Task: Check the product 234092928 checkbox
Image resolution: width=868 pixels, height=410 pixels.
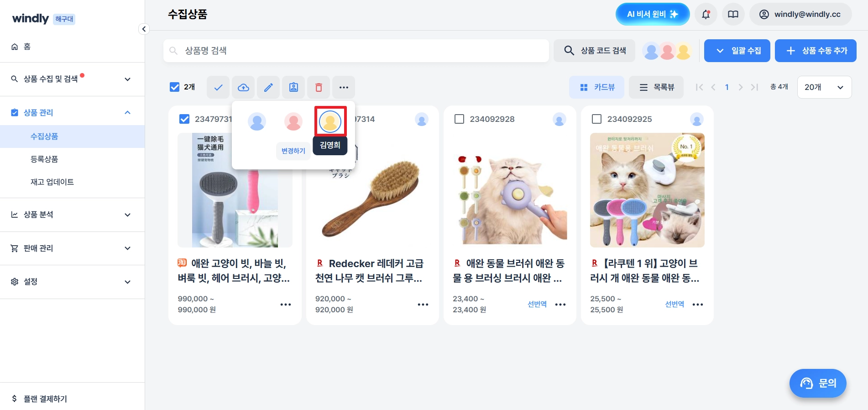Action: click(x=460, y=119)
